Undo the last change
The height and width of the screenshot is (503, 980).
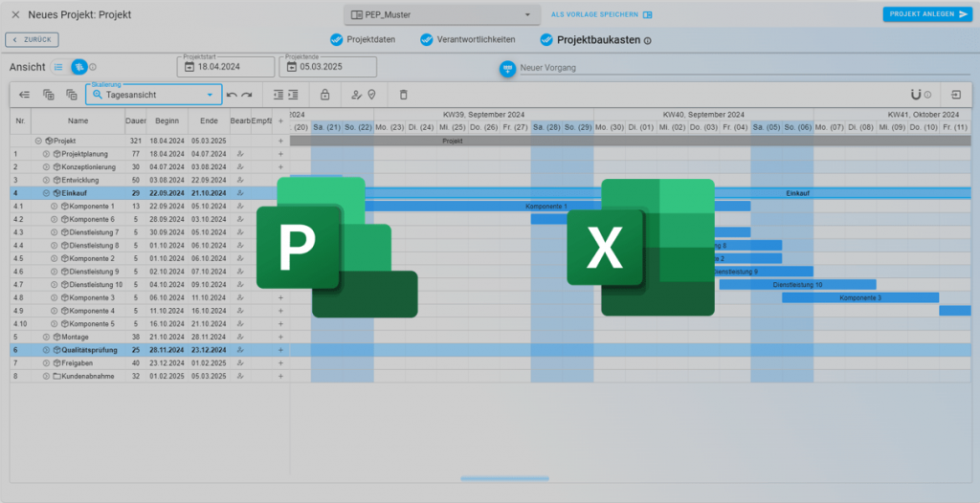(232, 95)
